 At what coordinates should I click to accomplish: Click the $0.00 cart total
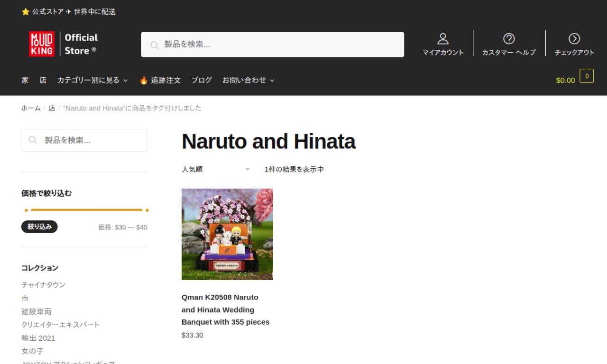[565, 80]
